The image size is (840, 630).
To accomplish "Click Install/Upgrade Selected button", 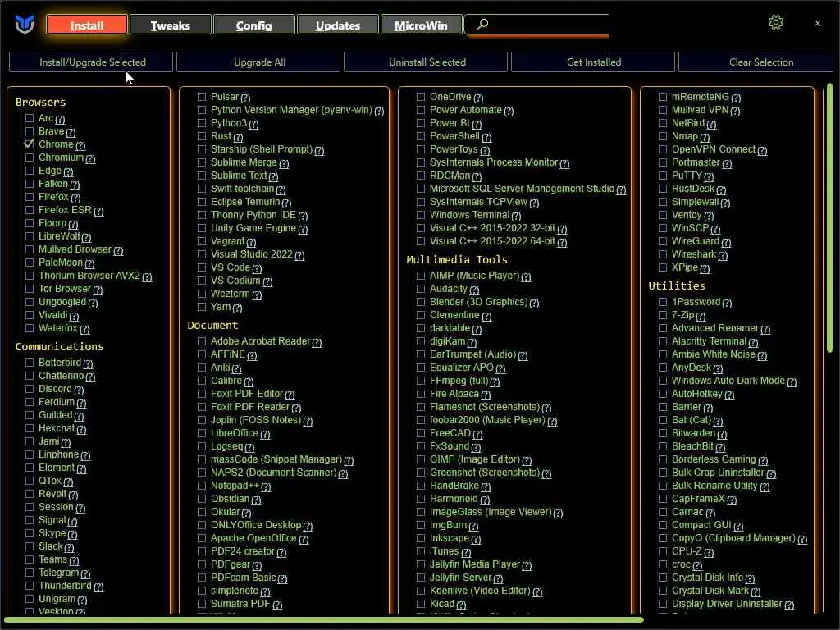I will click(91, 62).
